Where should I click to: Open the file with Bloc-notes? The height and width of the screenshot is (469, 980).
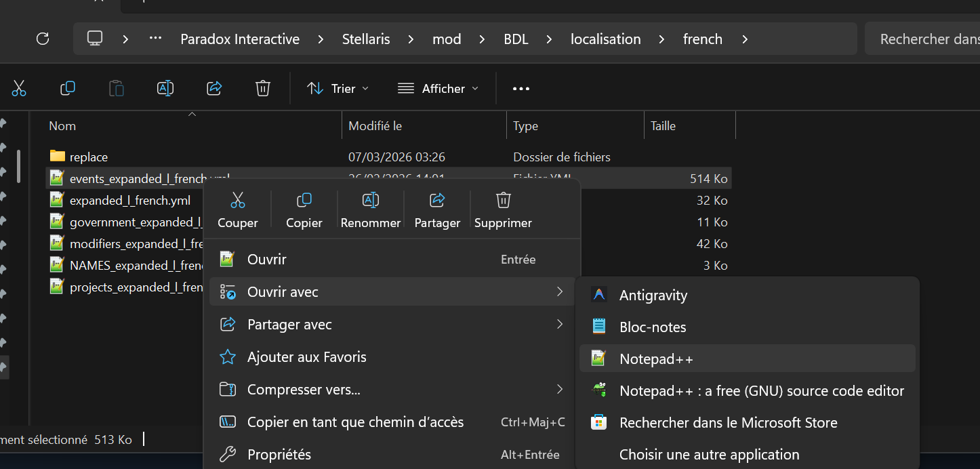click(747, 327)
